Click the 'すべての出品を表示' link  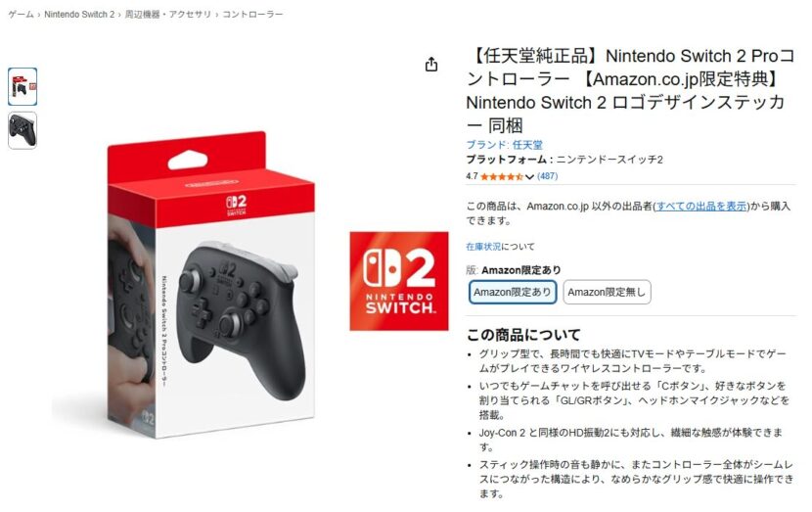(701, 207)
